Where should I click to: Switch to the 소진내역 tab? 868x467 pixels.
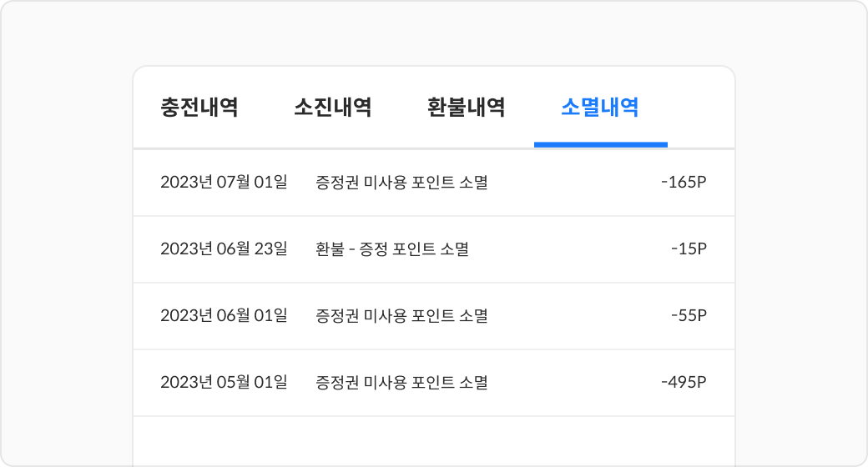click(333, 108)
